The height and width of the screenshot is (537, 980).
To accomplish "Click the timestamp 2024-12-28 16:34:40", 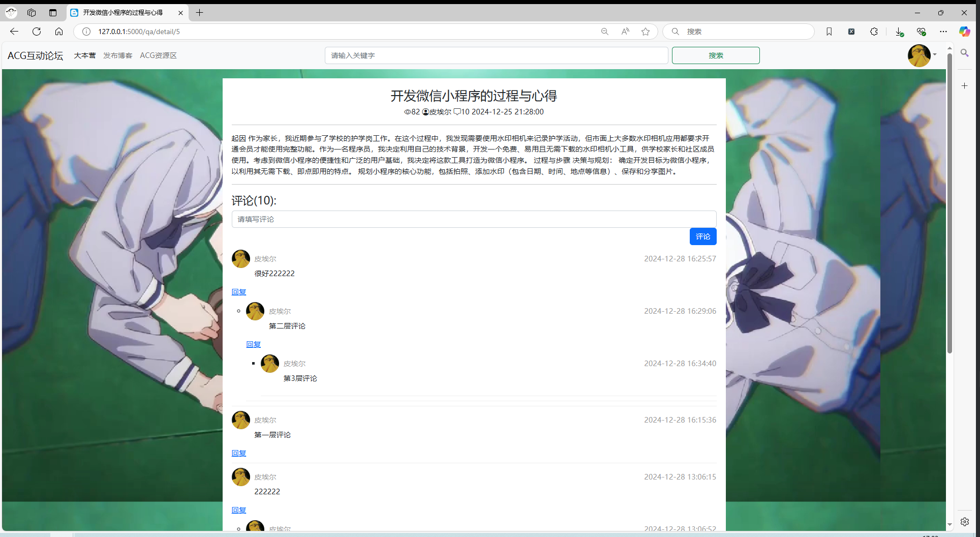I will [x=680, y=364].
